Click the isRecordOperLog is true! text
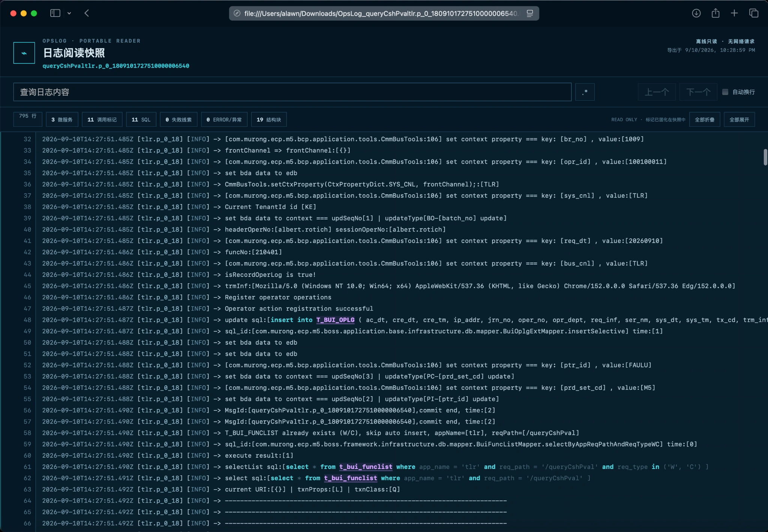Screen dimensions: 768x532 pos(270,275)
